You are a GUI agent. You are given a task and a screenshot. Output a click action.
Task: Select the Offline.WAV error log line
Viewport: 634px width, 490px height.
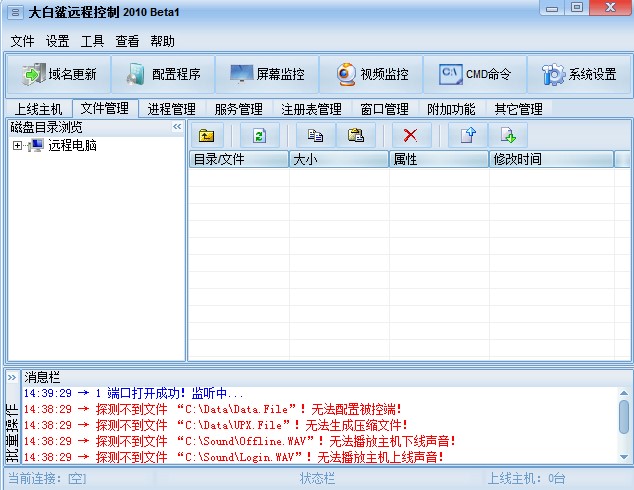(239, 441)
